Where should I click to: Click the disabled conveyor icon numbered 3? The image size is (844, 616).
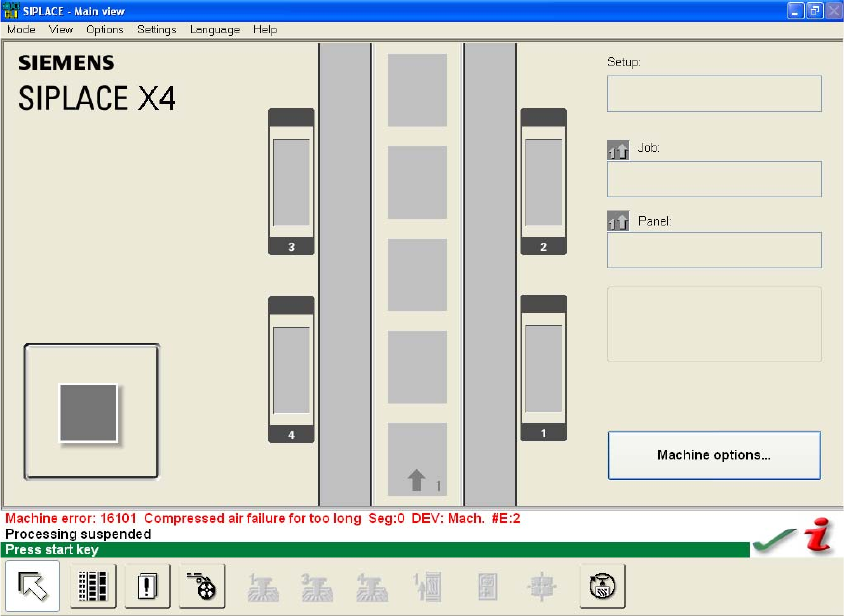pyautogui.click(x=317, y=587)
